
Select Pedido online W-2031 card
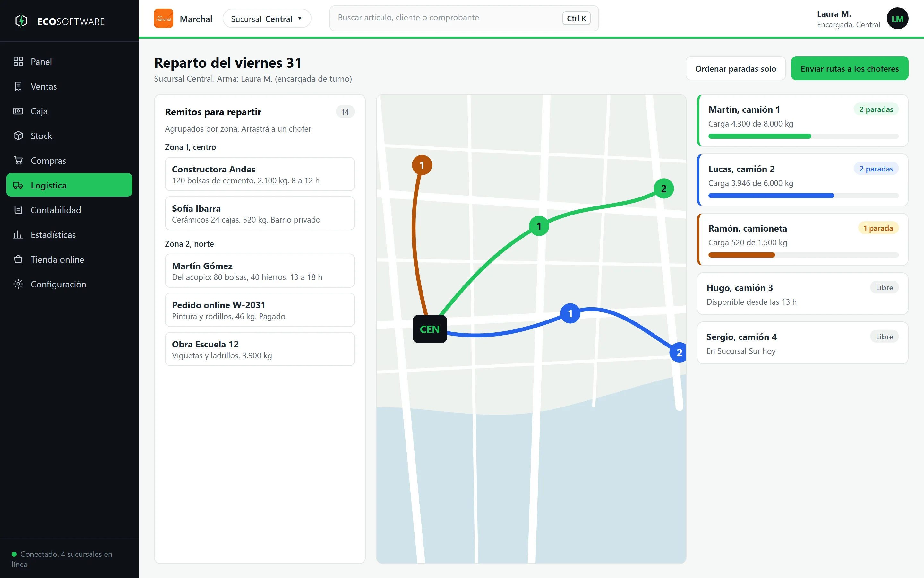click(x=260, y=310)
